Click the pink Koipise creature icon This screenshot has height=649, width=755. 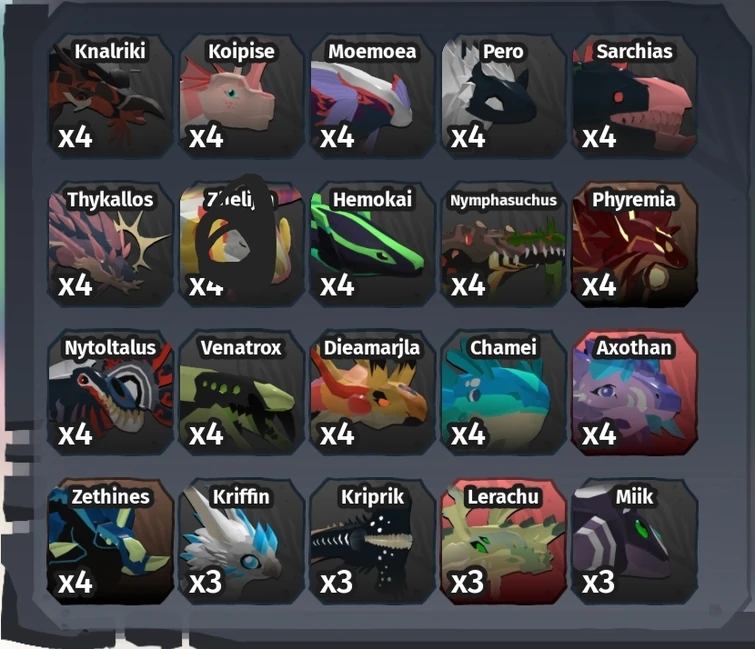tap(241, 95)
